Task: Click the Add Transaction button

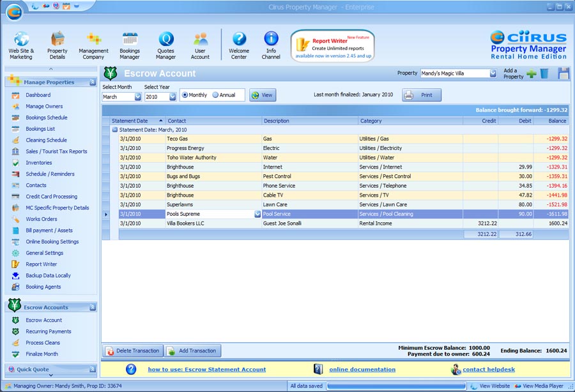Action: click(193, 351)
